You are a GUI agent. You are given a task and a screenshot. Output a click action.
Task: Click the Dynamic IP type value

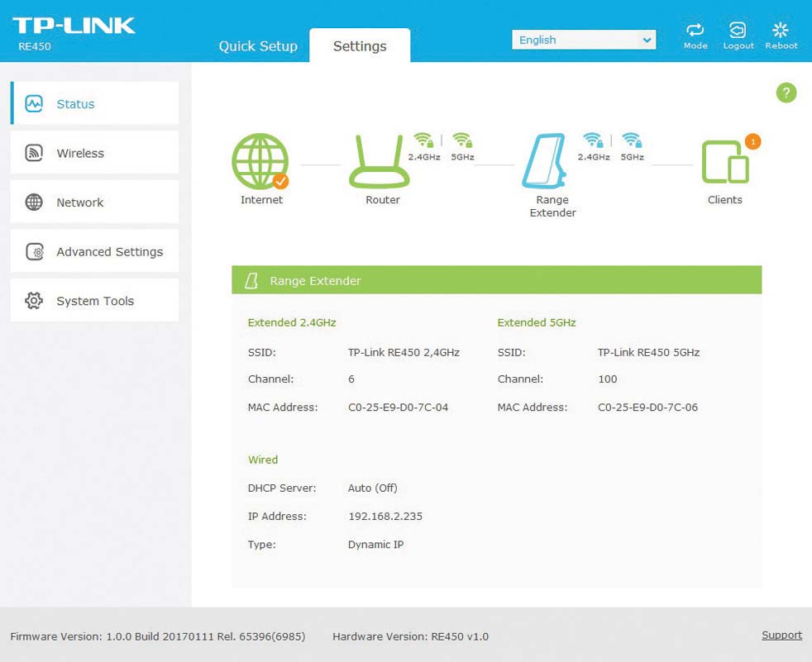click(x=375, y=545)
